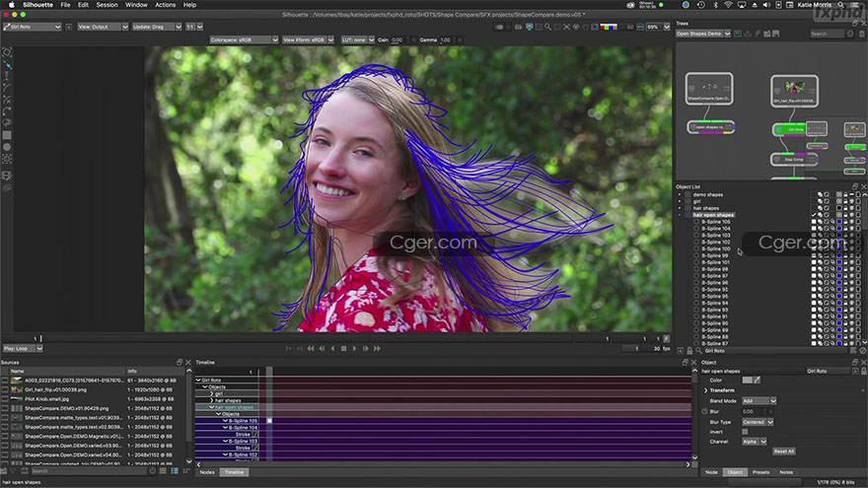The image size is (868, 488).
Task: Open the Play: Loop dropdown
Action: coord(23,349)
